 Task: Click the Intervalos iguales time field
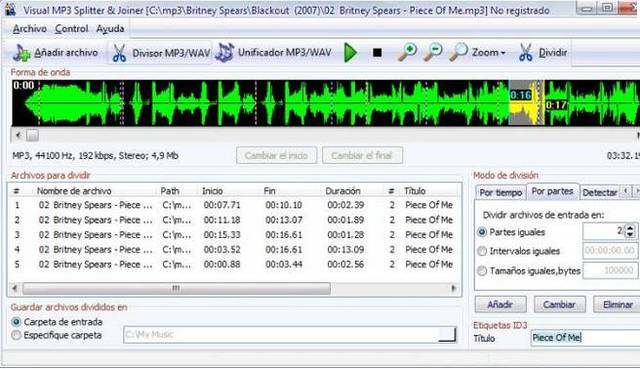tap(610, 250)
